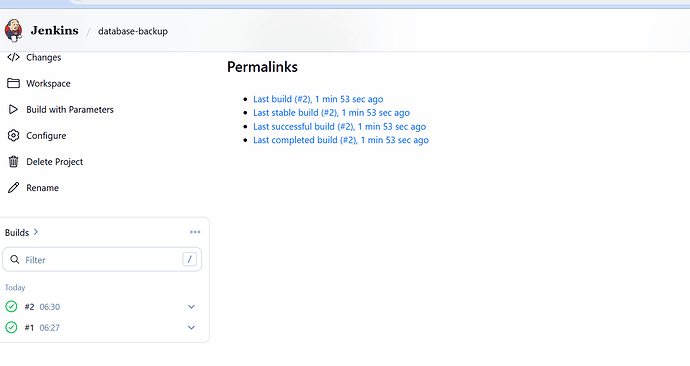This screenshot has width=690, height=366.
Task: Click the Build with Parameters play icon
Action: (13, 109)
